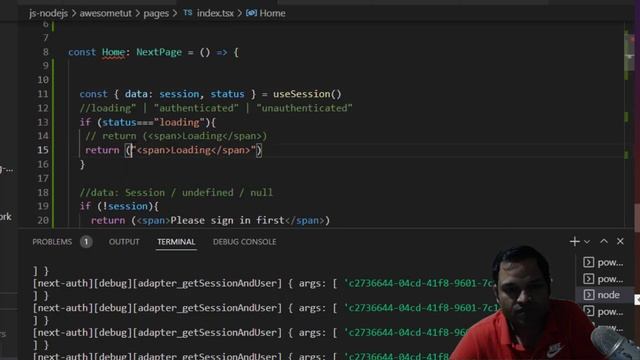Viewport: 640px width, 360px height.
Task: Click line number 8 in gutter
Action: click(x=45, y=52)
